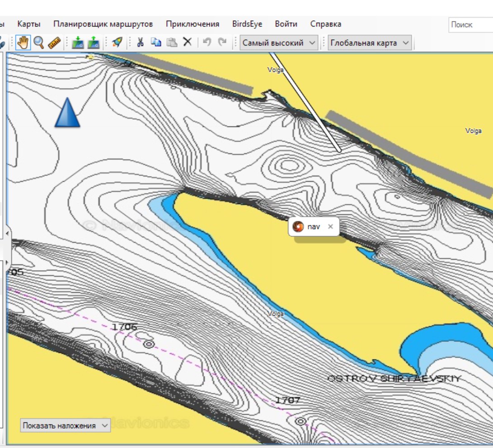Open the Самый высокий detail dropdown
Viewport: 493px width, 448px height.
click(x=279, y=43)
